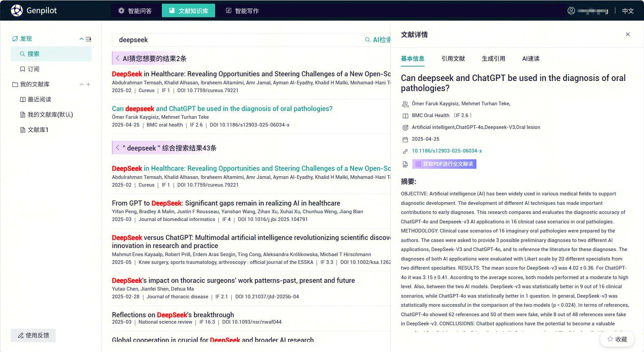Screen dimensions: 644x352
Task: Click the 收藏 star button
Action: (x=617, y=339)
